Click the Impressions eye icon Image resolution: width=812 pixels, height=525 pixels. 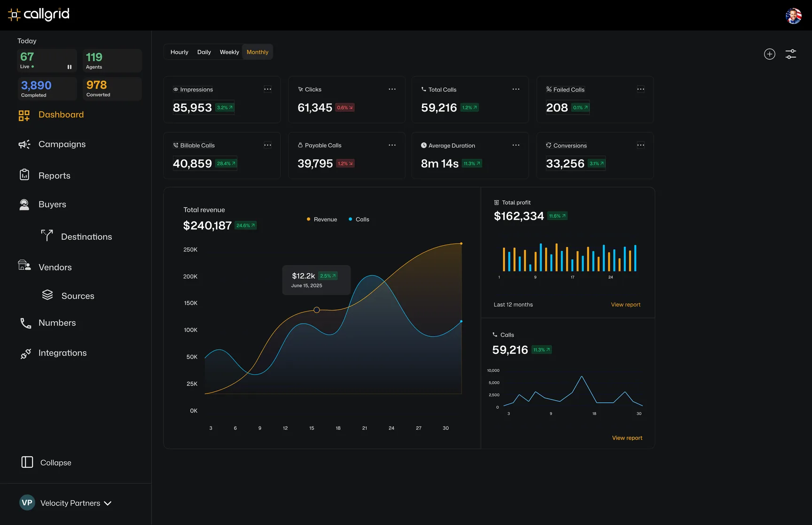tap(176, 89)
